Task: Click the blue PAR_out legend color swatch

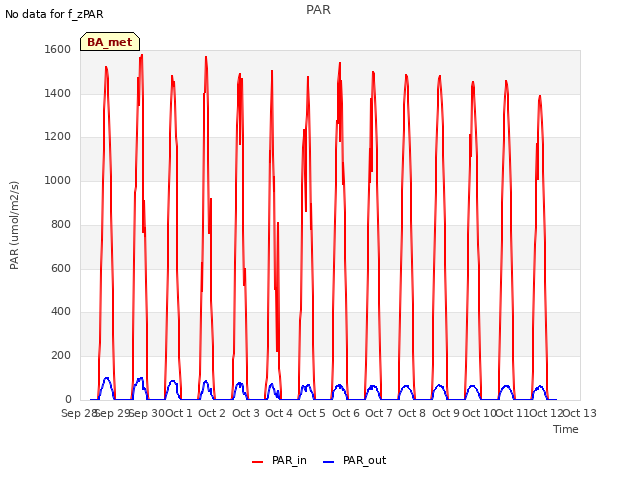Action: pyautogui.click(x=329, y=462)
